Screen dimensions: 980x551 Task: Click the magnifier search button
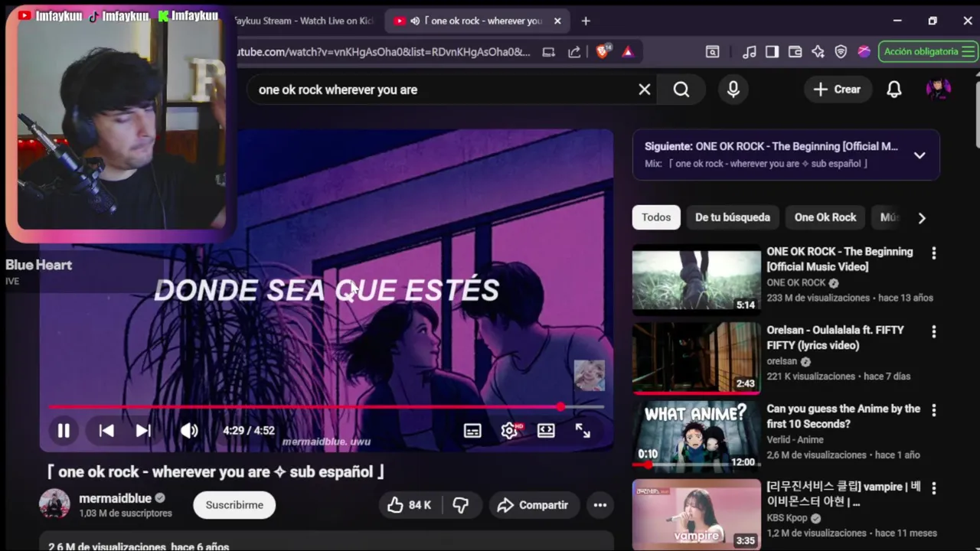(x=681, y=90)
